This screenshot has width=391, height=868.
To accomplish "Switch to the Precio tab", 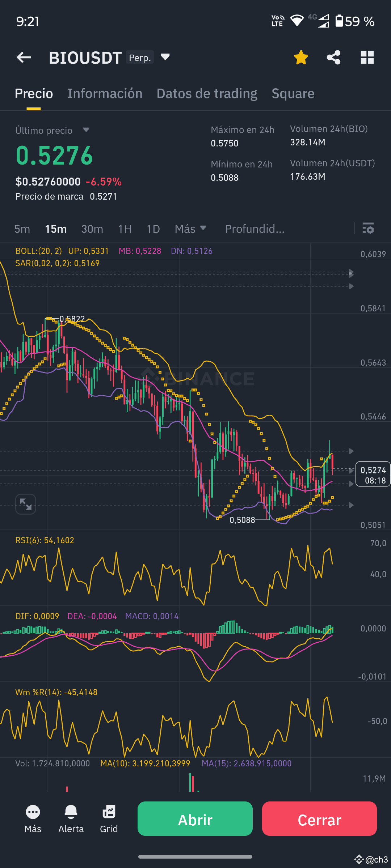I will click(34, 94).
